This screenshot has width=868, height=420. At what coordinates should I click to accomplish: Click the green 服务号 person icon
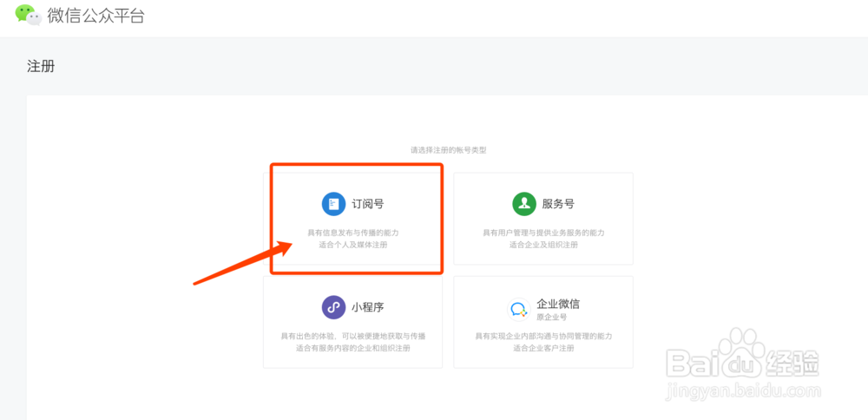click(x=524, y=204)
